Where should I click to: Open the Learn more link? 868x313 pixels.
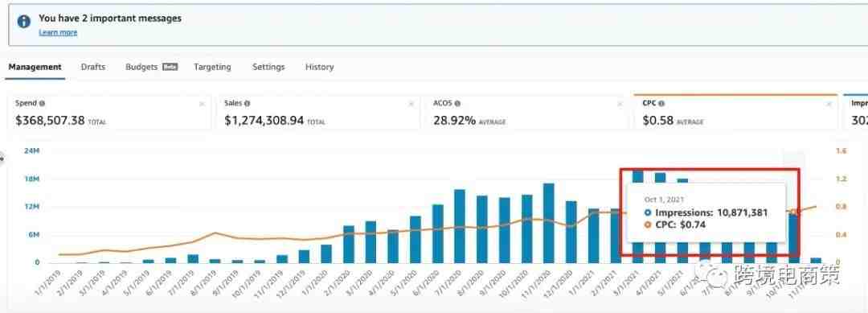pyautogui.click(x=58, y=33)
